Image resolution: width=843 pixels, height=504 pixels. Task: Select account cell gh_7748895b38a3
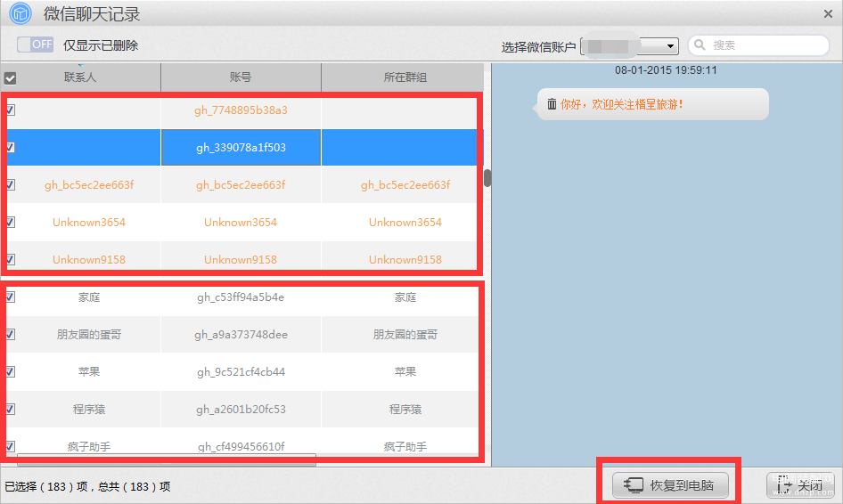tap(241, 110)
